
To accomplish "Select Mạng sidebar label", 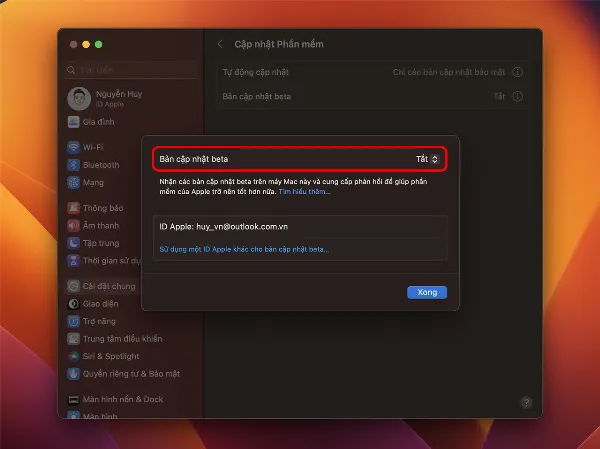I will tap(93, 183).
